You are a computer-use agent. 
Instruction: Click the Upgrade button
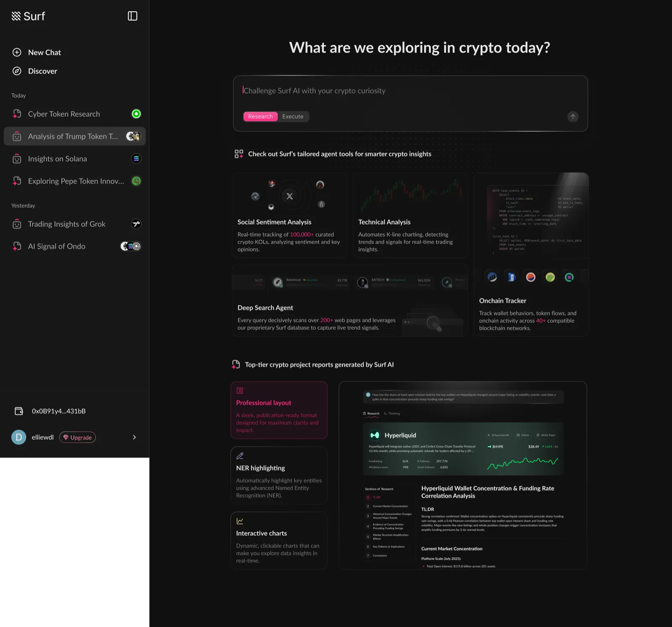[77, 437]
